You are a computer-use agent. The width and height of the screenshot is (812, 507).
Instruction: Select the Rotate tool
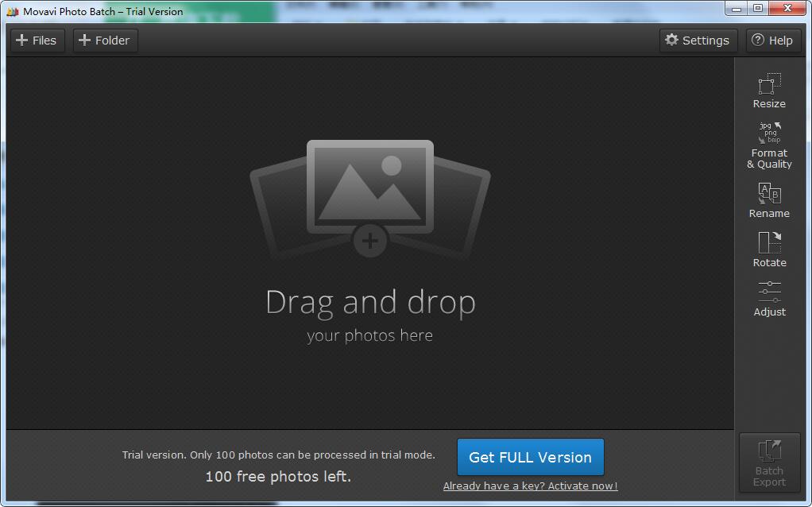tap(769, 250)
